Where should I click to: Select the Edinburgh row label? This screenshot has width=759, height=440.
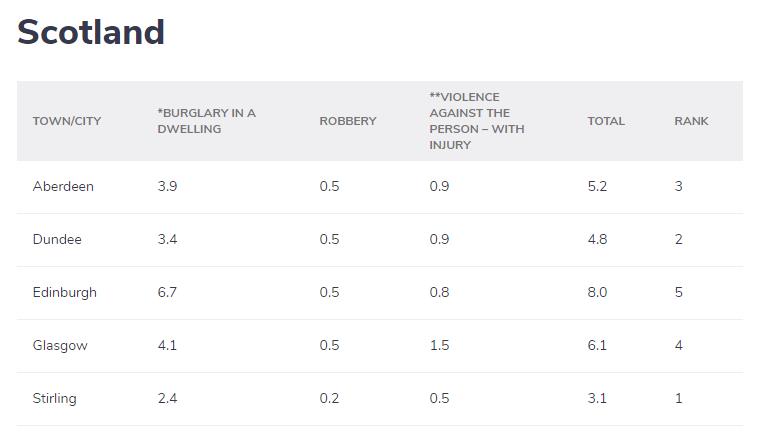(x=65, y=293)
